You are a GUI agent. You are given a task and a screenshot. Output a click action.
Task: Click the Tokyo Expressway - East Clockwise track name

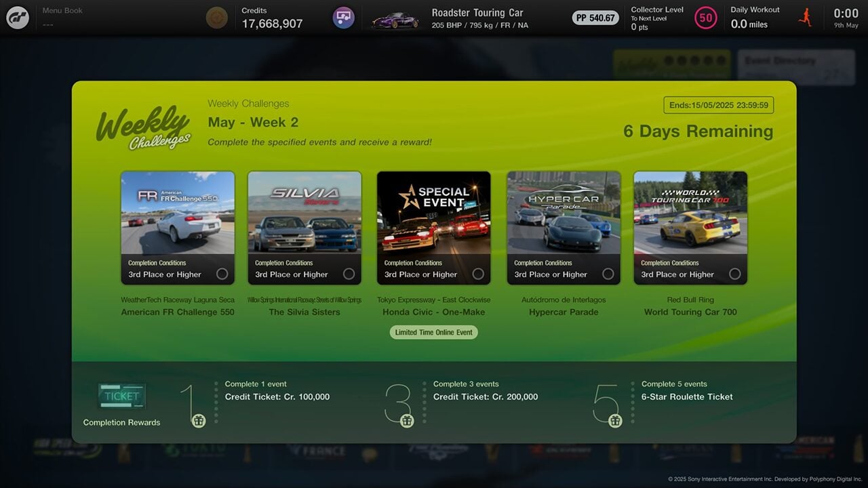tap(434, 300)
